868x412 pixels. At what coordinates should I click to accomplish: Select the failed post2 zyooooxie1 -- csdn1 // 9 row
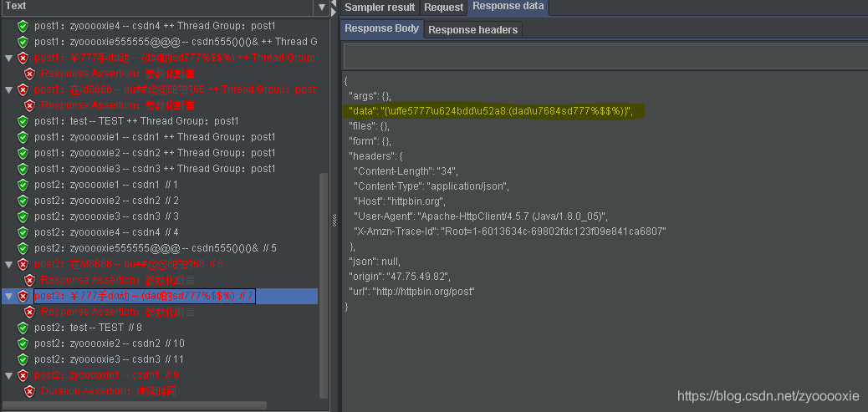click(106, 375)
